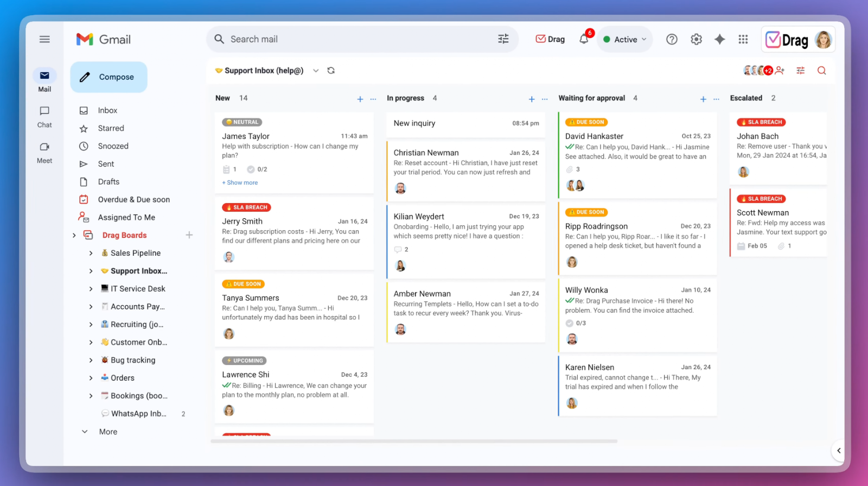Click the red board search icon
868x486 pixels.
click(x=821, y=71)
